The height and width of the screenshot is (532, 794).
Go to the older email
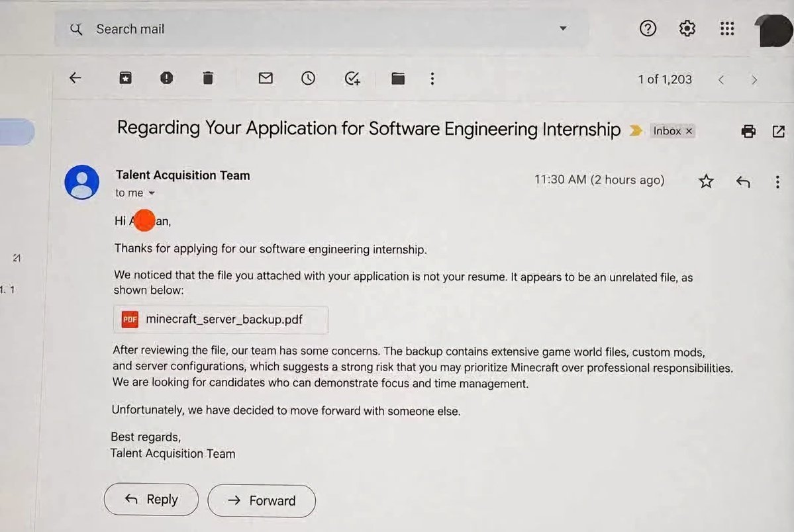(x=754, y=80)
